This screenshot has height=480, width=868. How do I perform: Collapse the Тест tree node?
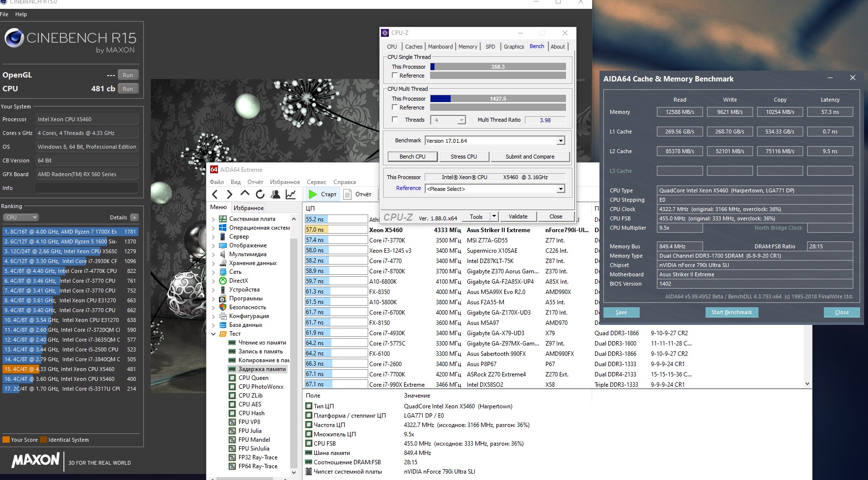[214, 334]
